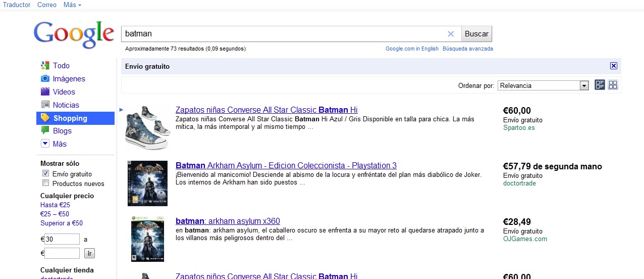Click the Shopping tag icon
The image size is (644, 279).
tap(45, 118)
